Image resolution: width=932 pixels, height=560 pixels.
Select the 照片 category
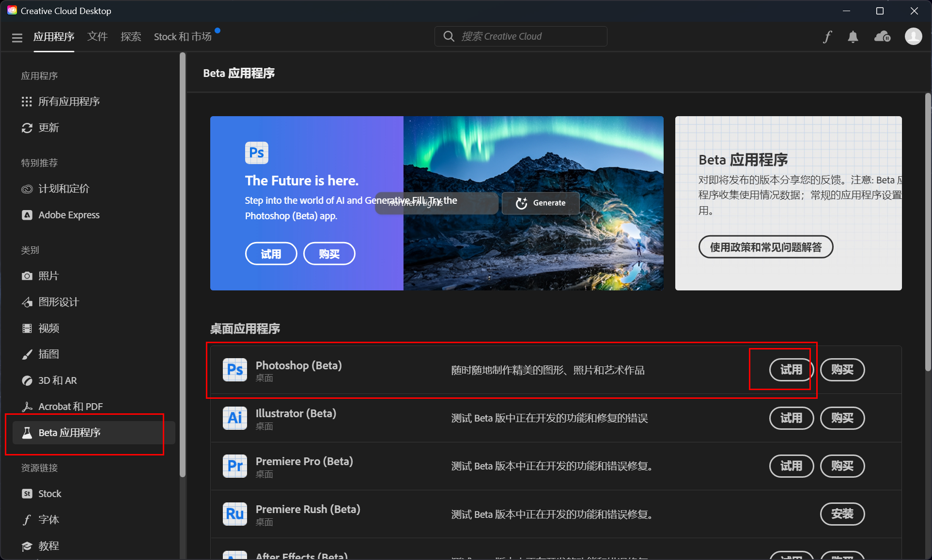94,276
